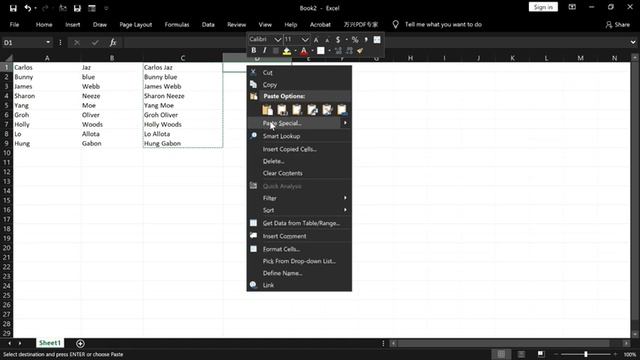Click the Increase Font Size large A
This screenshot has height=360, width=640.
point(316,40)
